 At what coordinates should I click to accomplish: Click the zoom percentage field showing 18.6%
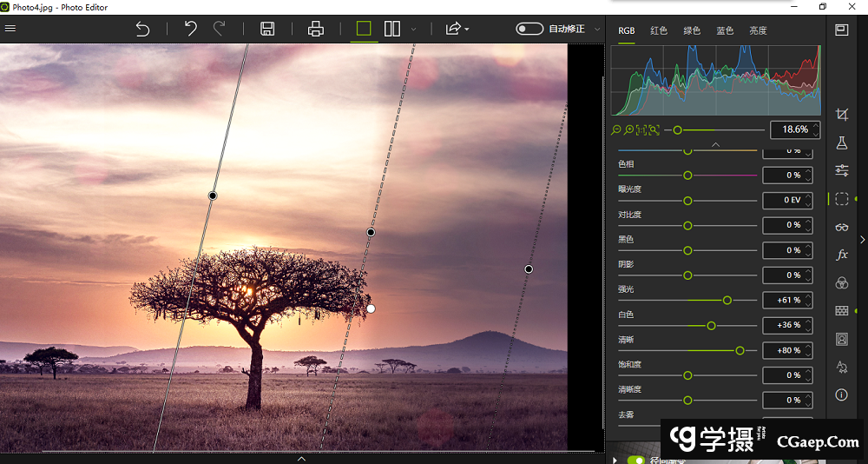click(794, 129)
